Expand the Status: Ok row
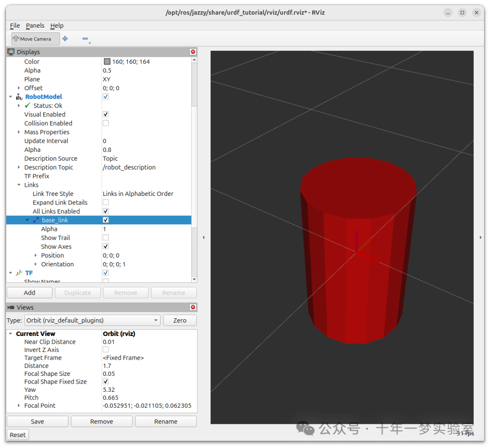Image resolution: width=490 pixels, height=448 pixels. point(19,106)
